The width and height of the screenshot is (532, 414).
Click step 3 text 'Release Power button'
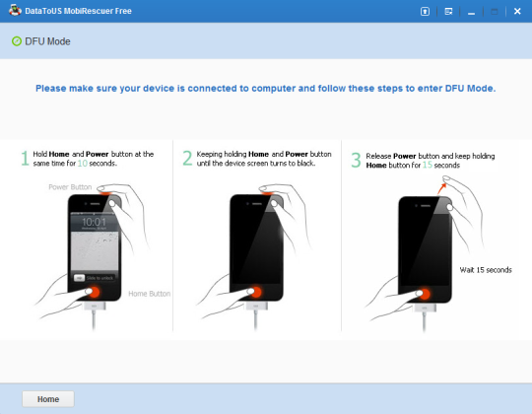tap(431, 161)
